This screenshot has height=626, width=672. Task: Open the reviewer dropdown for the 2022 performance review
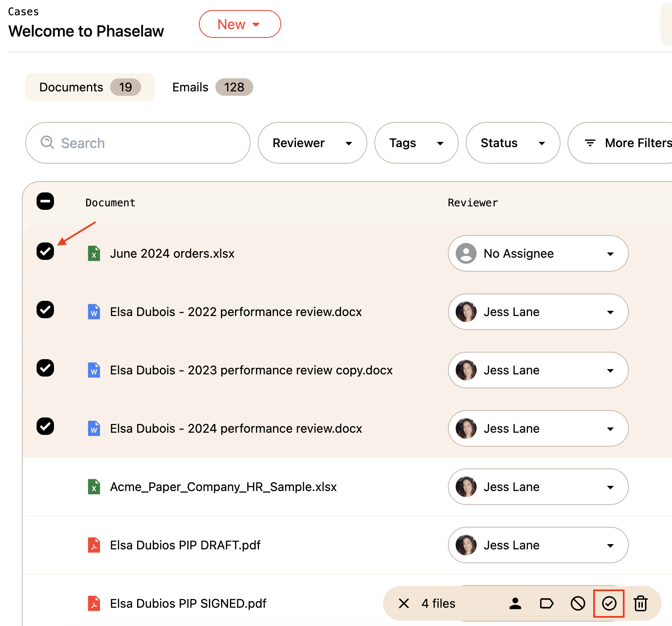click(x=538, y=312)
